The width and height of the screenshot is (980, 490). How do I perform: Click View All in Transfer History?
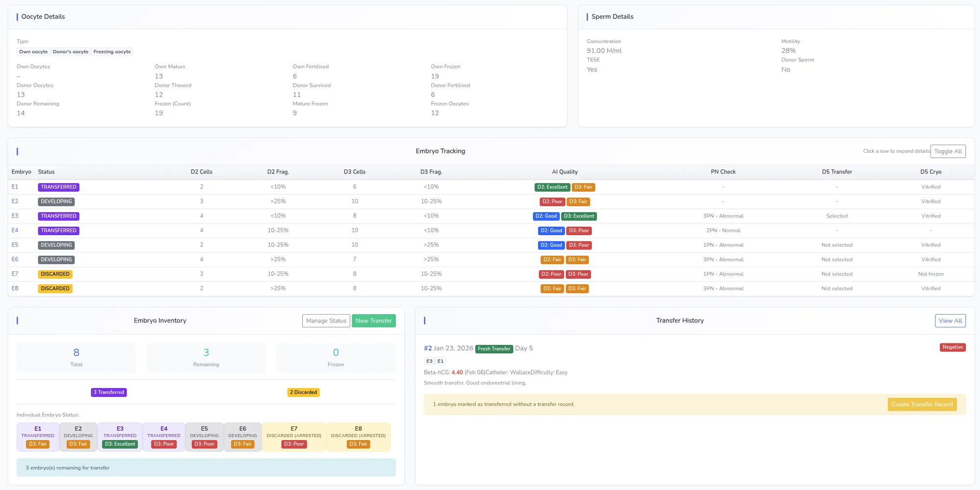pos(950,321)
